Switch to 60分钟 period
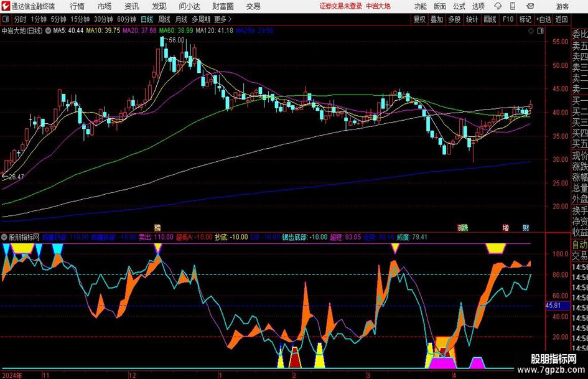Image resolution: width=588 pixels, height=379 pixels. tap(126, 19)
